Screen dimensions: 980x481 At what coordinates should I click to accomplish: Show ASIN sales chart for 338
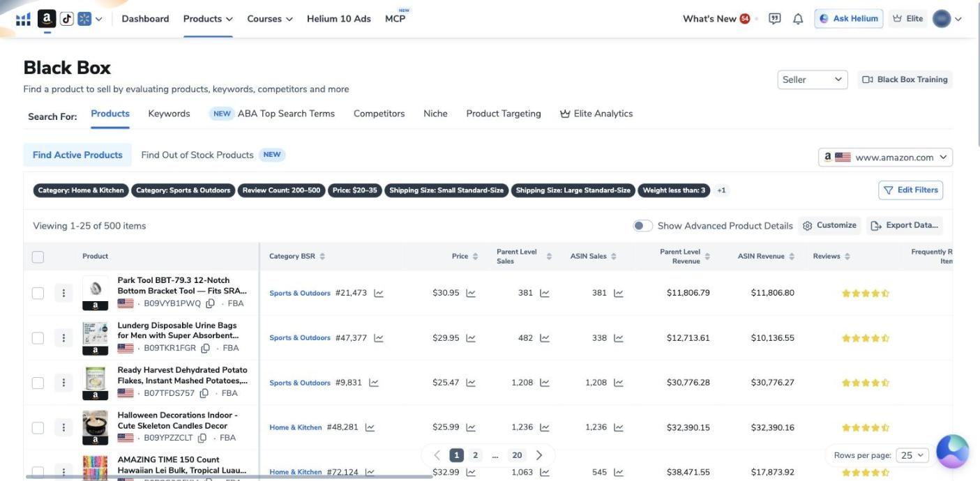coord(618,338)
